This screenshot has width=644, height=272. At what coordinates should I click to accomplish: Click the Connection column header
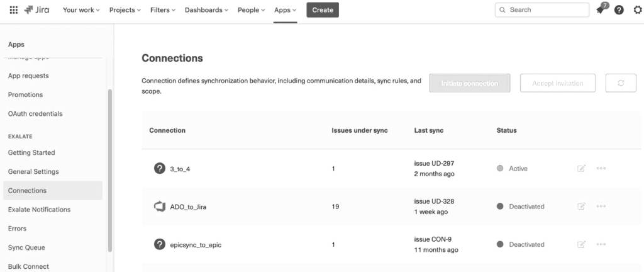167,130
